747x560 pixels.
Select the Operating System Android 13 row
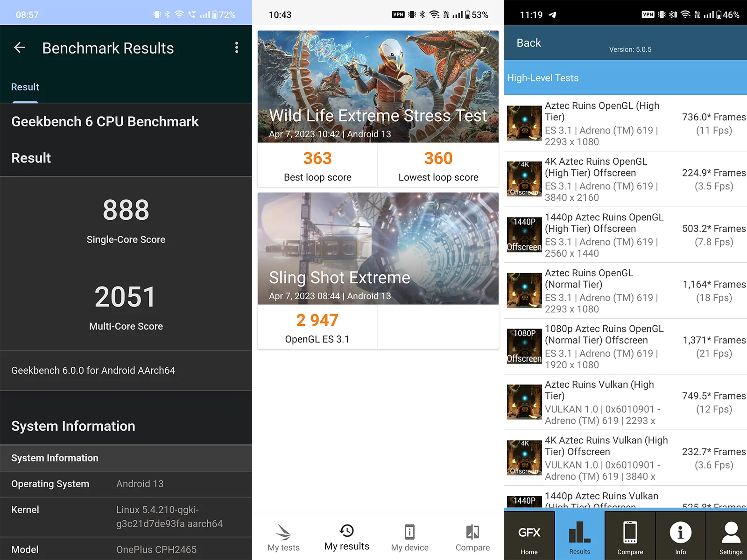(x=126, y=484)
